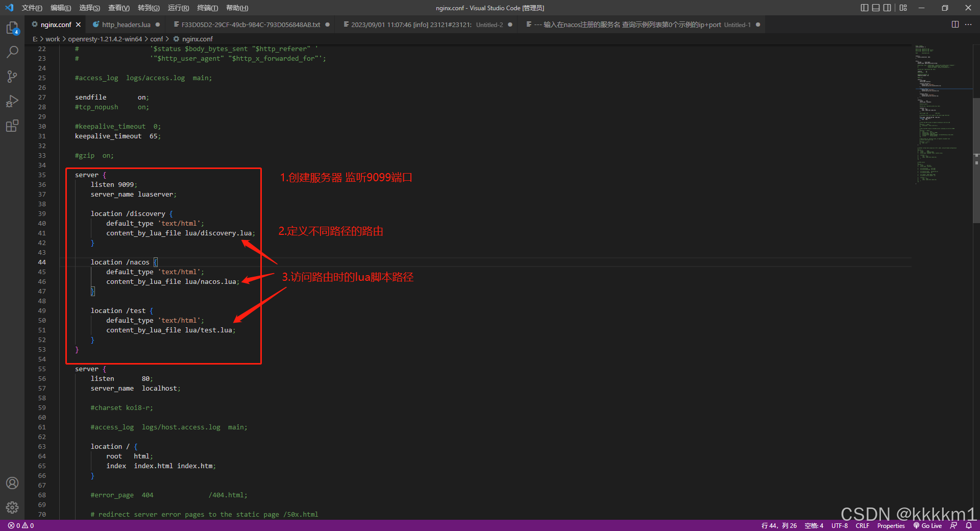Change line endings via CRLF indicator
This screenshot has width=980, height=531.
click(x=862, y=525)
